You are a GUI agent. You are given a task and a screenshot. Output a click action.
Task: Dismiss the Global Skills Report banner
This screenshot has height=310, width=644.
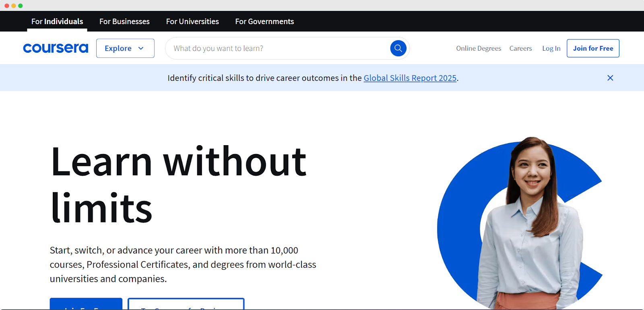(x=610, y=78)
